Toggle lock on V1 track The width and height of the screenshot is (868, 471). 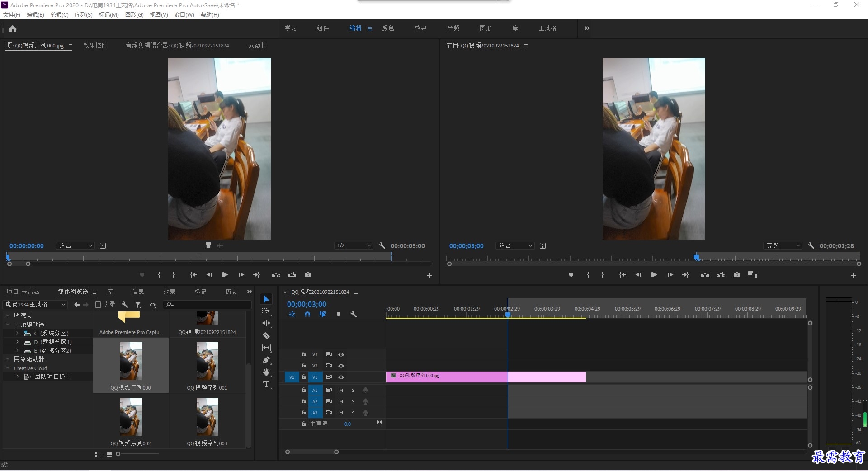point(304,377)
